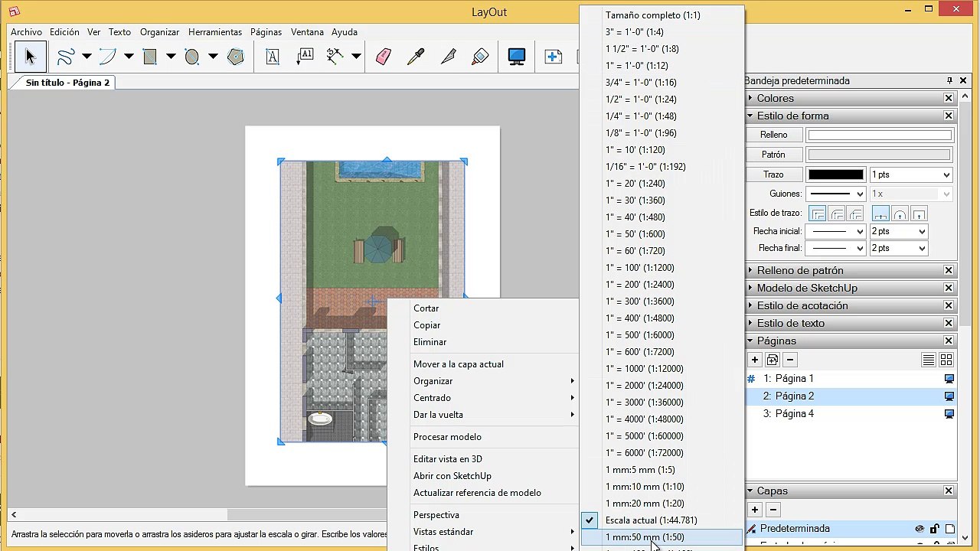Screen dimensions: 980x551
Task: Open the stroke width 1 pts dropdown
Action: click(x=911, y=174)
